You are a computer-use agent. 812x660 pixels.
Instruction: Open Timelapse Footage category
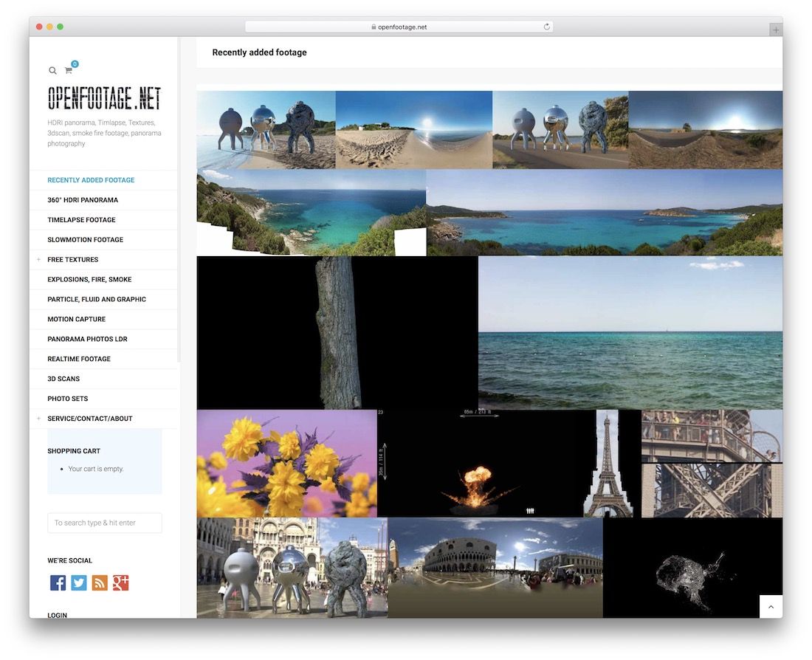[x=81, y=220]
